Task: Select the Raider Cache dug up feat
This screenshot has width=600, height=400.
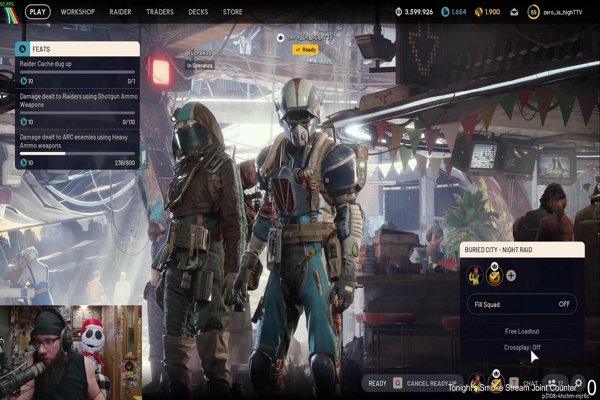Action: click(77, 72)
